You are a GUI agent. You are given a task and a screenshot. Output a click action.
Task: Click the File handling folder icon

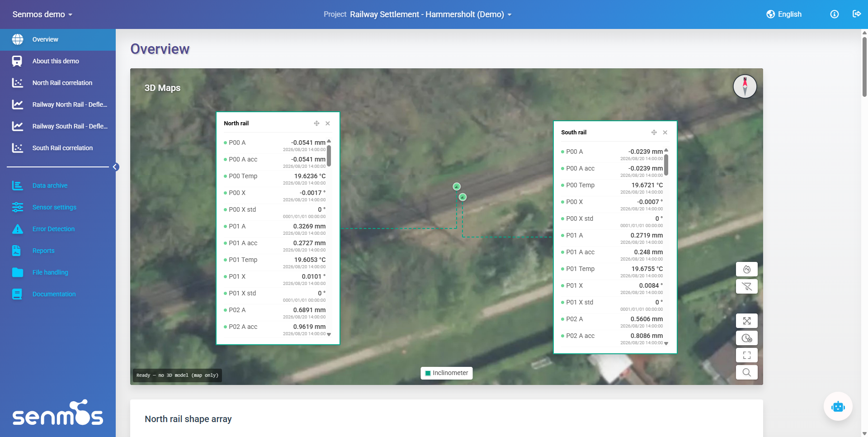(18, 272)
